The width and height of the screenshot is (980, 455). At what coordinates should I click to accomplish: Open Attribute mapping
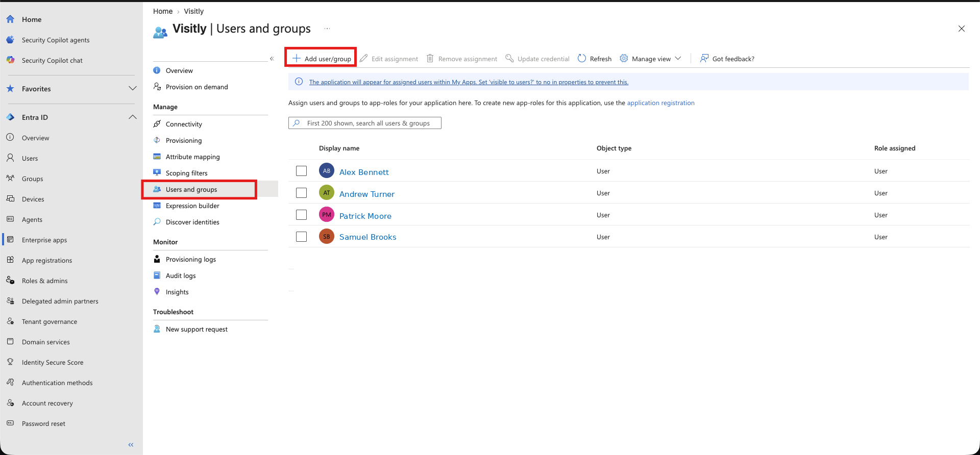point(192,157)
